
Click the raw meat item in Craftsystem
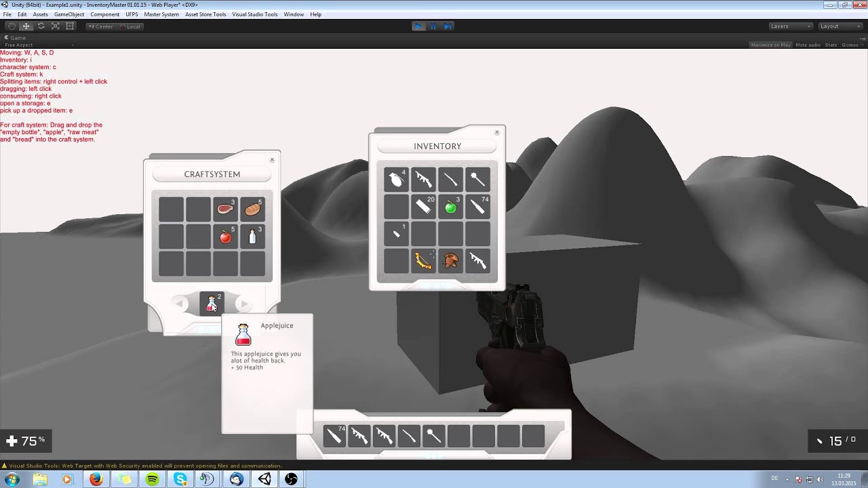(225, 209)
